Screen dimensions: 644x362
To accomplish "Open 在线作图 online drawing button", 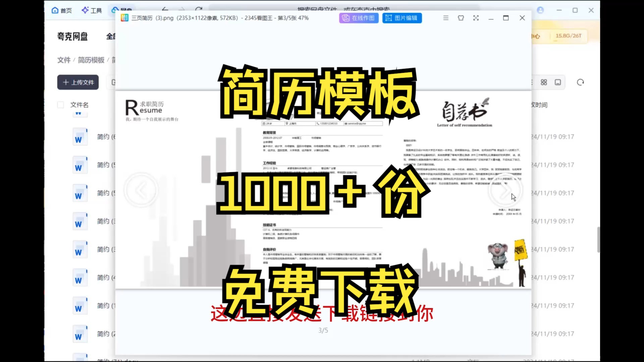I will [x=359, y=18].
